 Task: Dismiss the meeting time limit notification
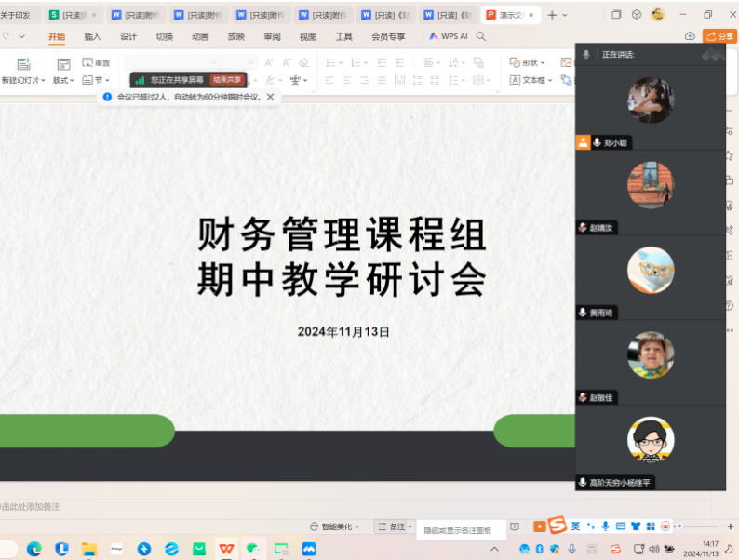point(270,97)
